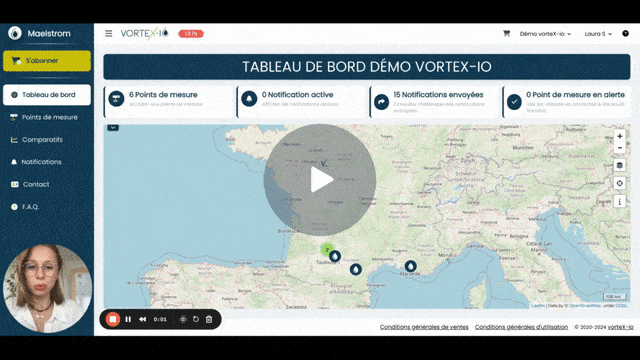Restart the recording
The height and width of the screenshot is (360, 640).
(x=196, y=319)
